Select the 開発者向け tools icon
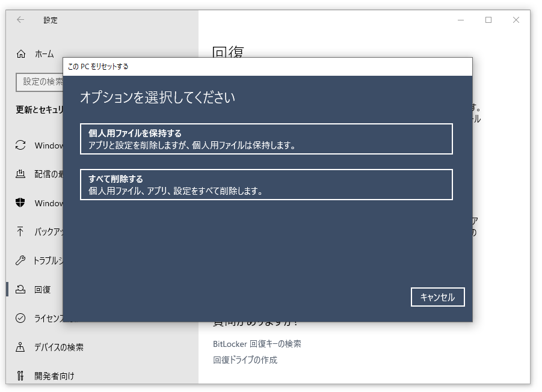The image size is (542, 392). pyautogui.click(x=20, y=375)
